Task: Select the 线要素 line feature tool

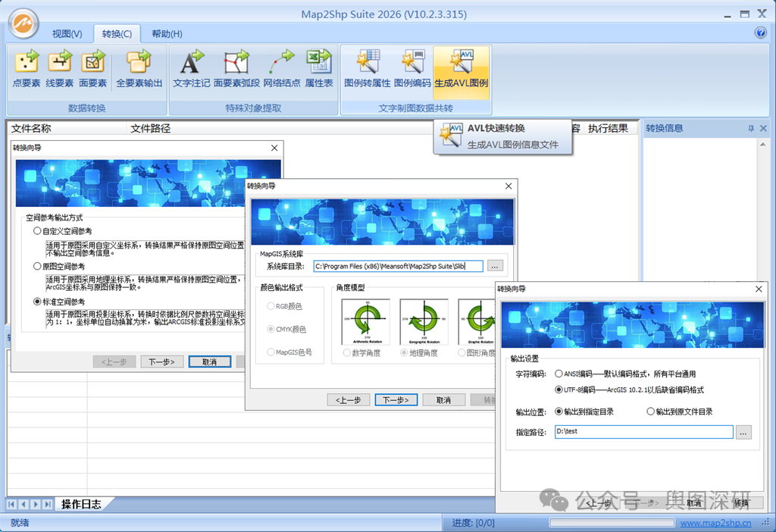Action: [59, 69]
